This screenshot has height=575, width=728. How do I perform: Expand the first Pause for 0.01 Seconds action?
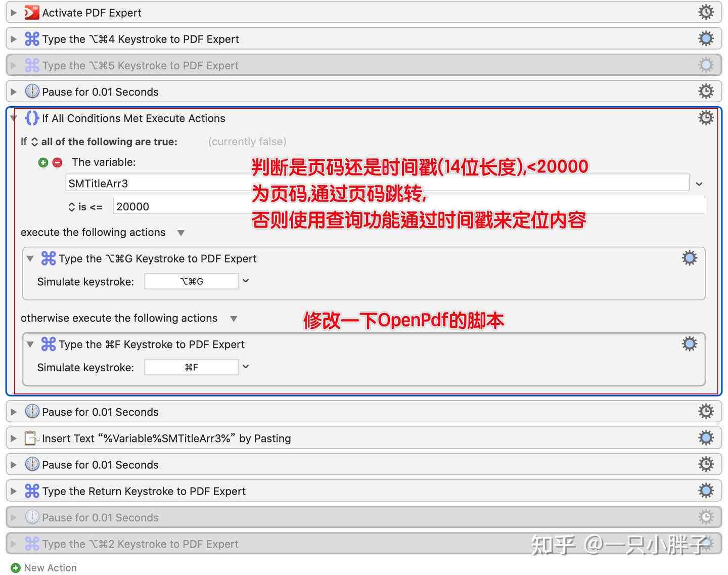click(x=14, y=92)
